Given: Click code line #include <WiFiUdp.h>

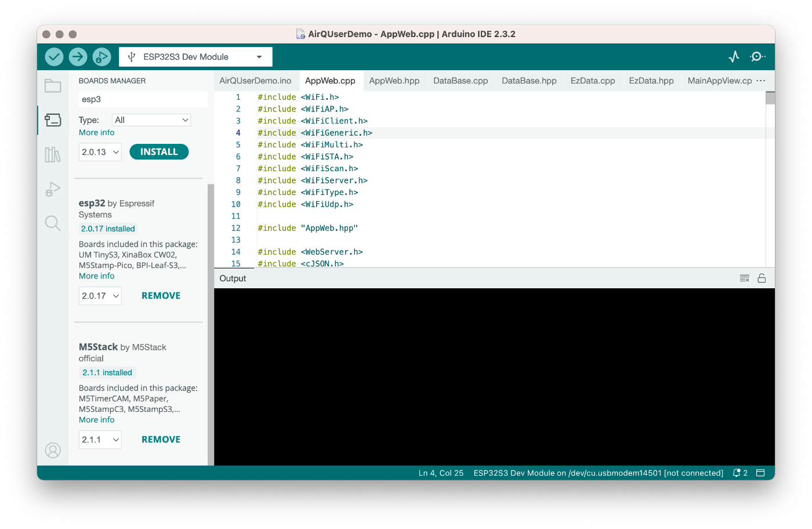Looking at the screenshot, I should [x=306, y=204].
